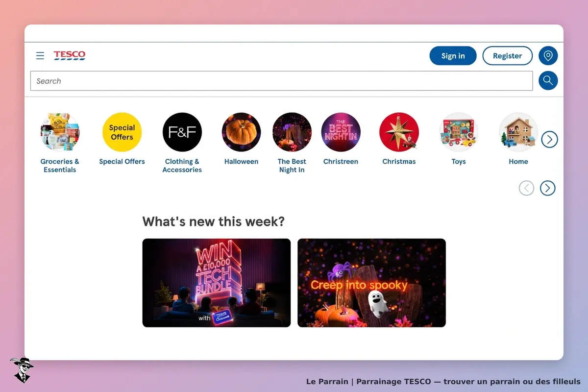Click the Special Offers link text
The height and width of the screenshot is (392, 588).
[122, 161]
